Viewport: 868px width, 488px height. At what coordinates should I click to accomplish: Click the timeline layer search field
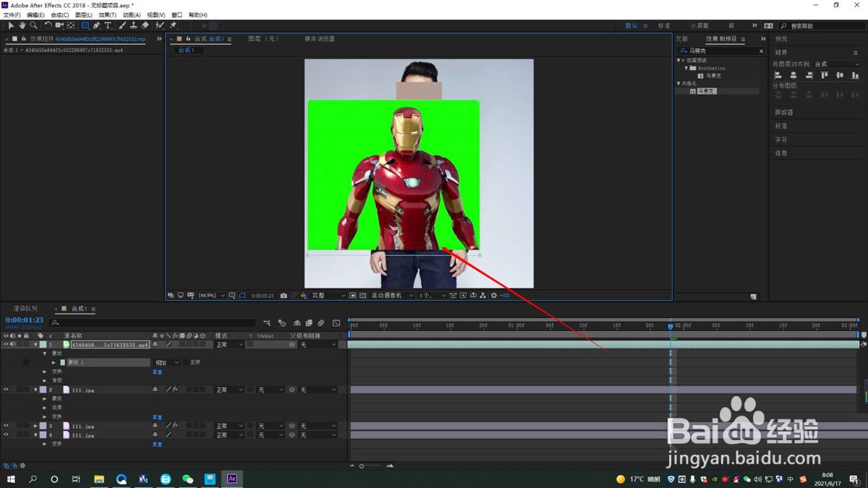[x=153, y=322]
